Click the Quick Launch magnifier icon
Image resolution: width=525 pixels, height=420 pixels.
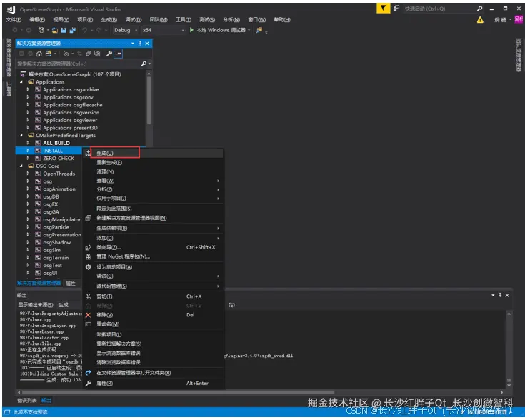[479, 9]
